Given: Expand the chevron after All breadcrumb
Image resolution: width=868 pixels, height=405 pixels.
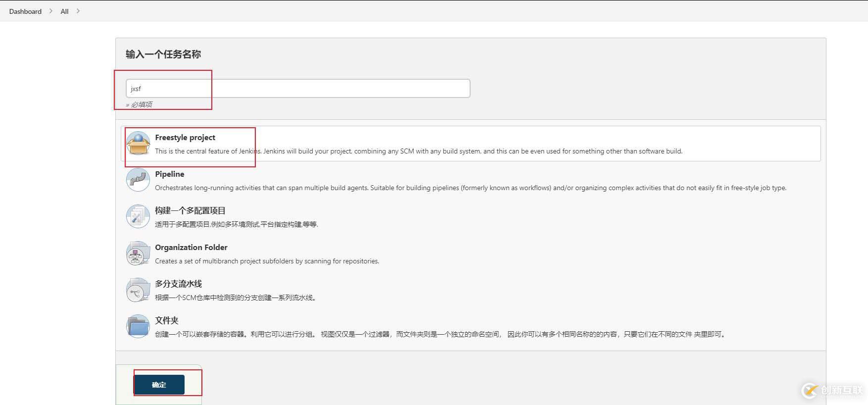Looking at the screenshot, I should pos(78,11).
